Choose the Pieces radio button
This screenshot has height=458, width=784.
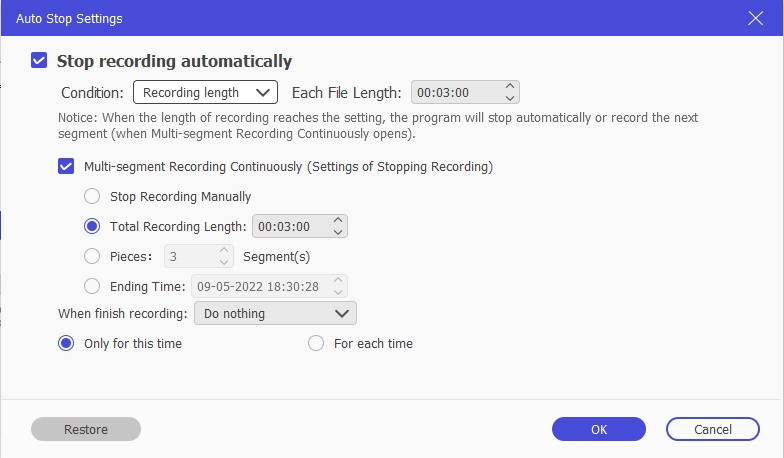(92, 256)
